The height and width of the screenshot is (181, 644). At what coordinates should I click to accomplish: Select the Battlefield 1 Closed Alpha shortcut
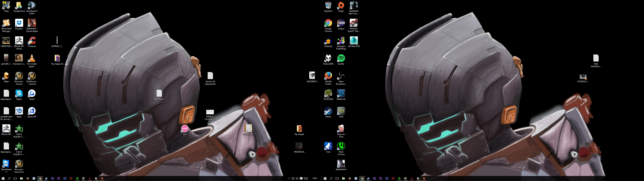click(32, 25)
